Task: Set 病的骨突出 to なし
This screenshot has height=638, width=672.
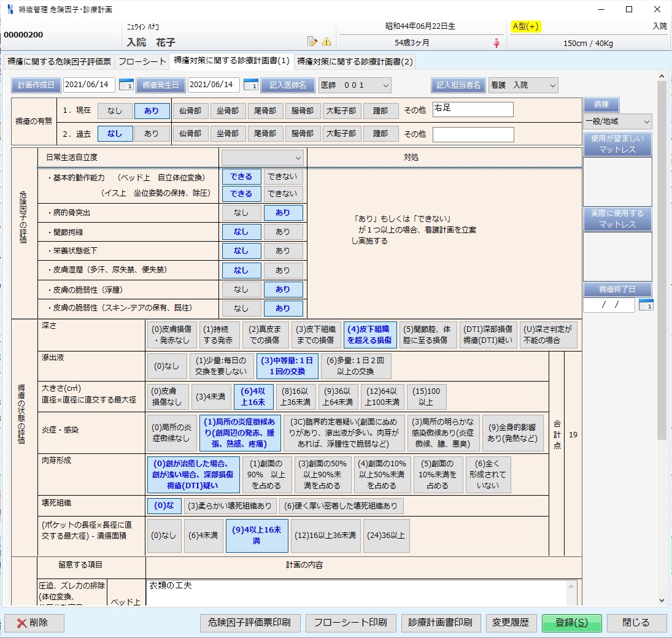Action: click(x=241, y=213)
